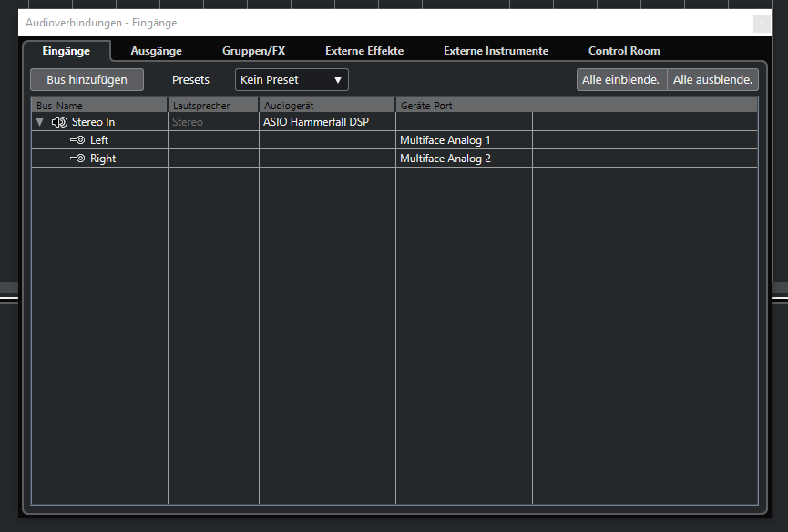Go to the Externe Effekte tab
Viewport: 788px width, 532px height.
tap(364, 51)
